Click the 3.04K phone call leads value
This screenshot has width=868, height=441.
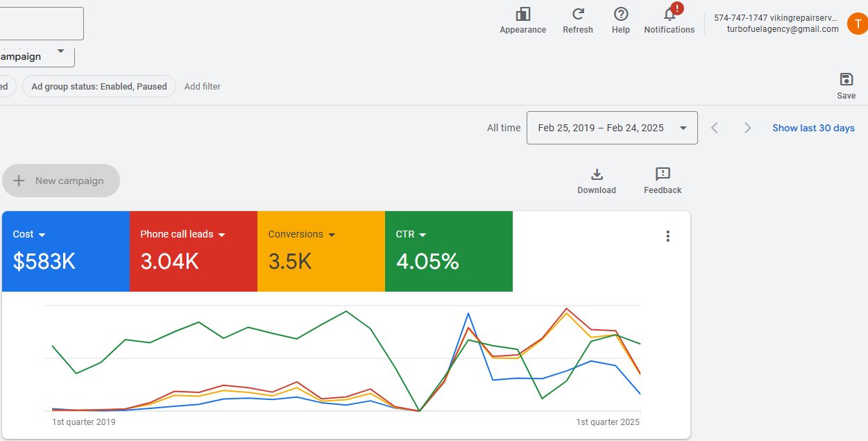click(x=170, y=262)
